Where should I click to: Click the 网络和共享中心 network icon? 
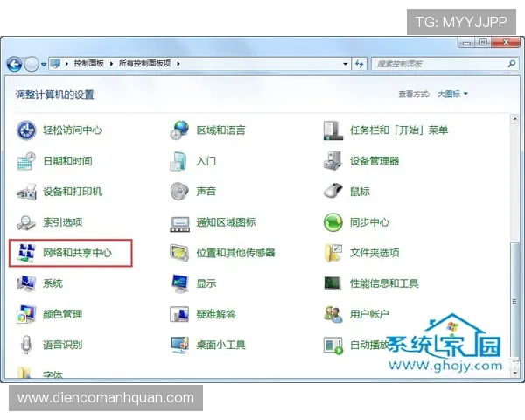tap(26, 253)
